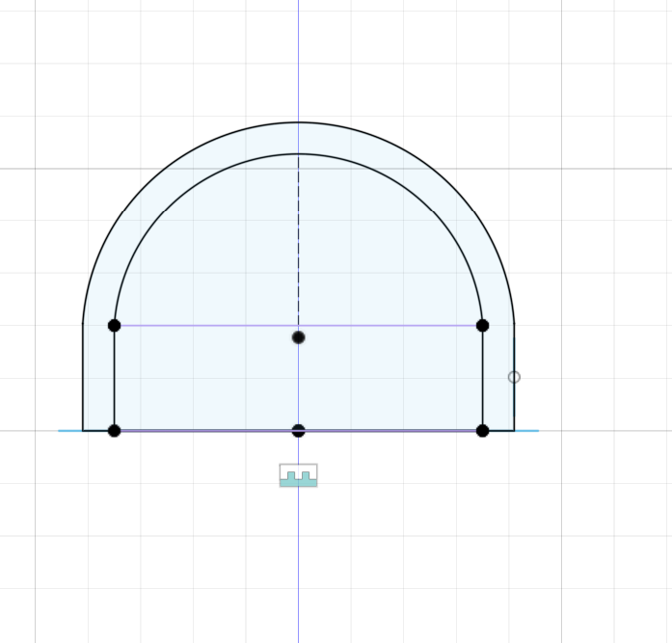Select the bottom-left sketch point on baseline
The height and width of the screenshot is (643, 672).
click(x=114, y=431)
